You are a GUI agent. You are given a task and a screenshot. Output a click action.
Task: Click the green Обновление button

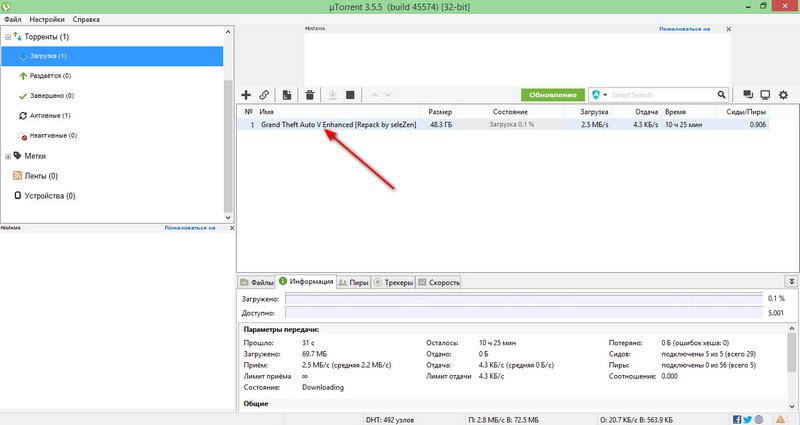pos(551,94)
